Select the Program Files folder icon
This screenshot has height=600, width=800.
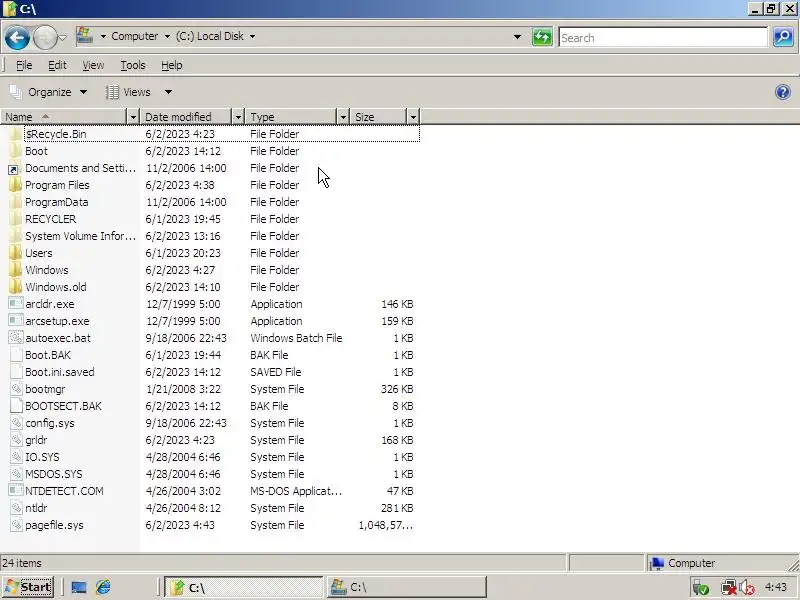click(15, 185)
